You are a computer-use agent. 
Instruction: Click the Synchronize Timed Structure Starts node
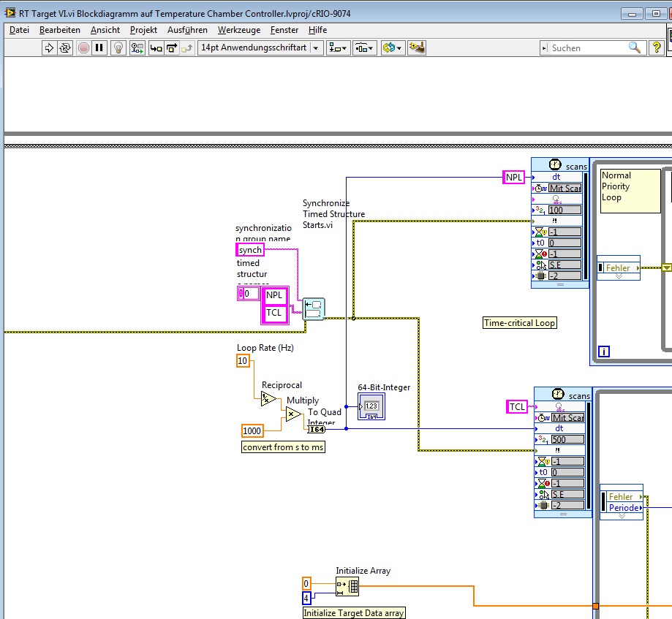pos(314,309)
